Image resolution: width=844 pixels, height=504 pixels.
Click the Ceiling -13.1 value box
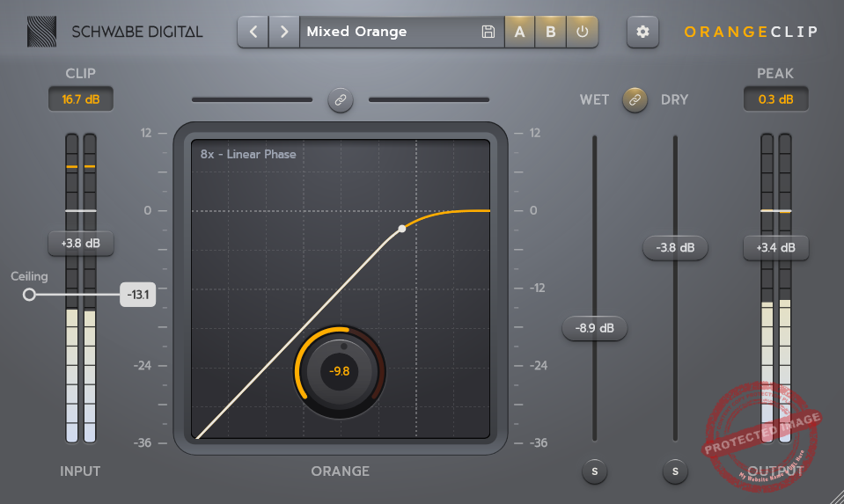click(x=138, y=295)
